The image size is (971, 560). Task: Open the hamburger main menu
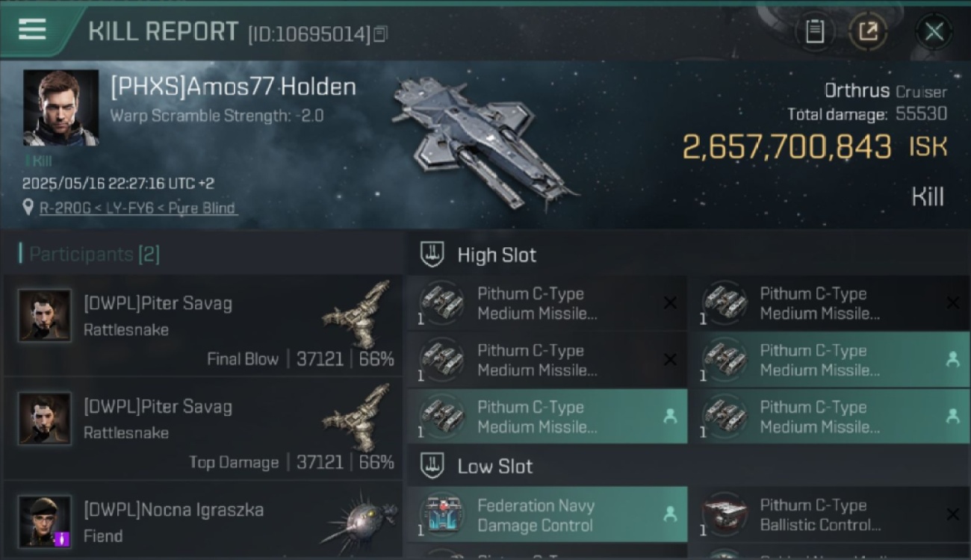32,29
